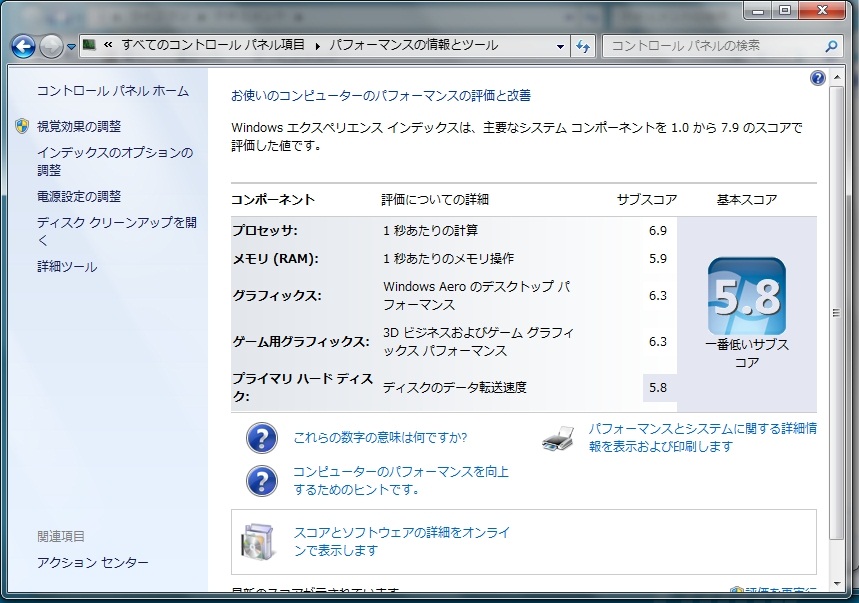Click the 5.8 base score badge
The width and height of the screenshot is (859, 603).
[x=747, y=296]
